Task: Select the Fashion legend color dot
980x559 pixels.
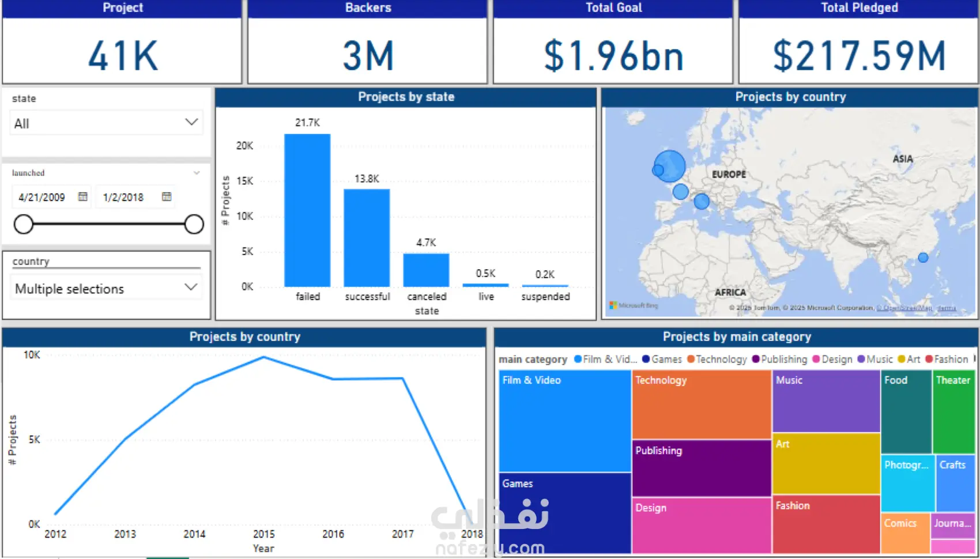Action: point(929,359)
